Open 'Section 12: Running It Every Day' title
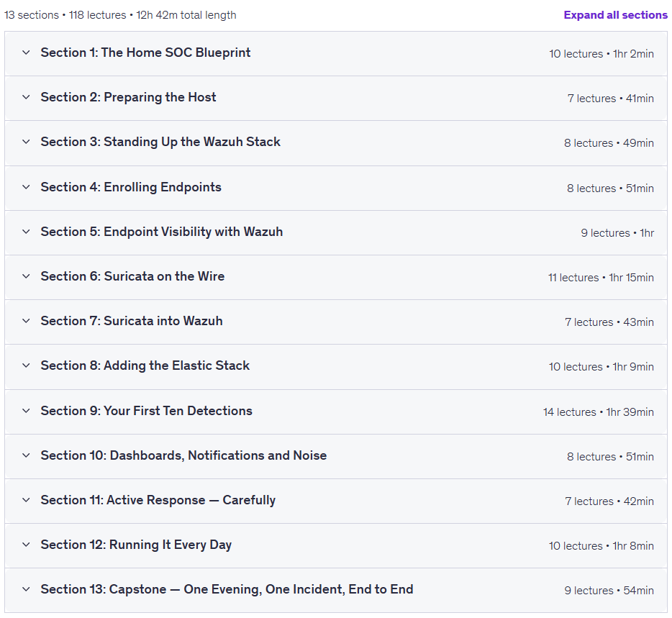The width and height of the screenshot is (672, 618). (x=136, y=545)
